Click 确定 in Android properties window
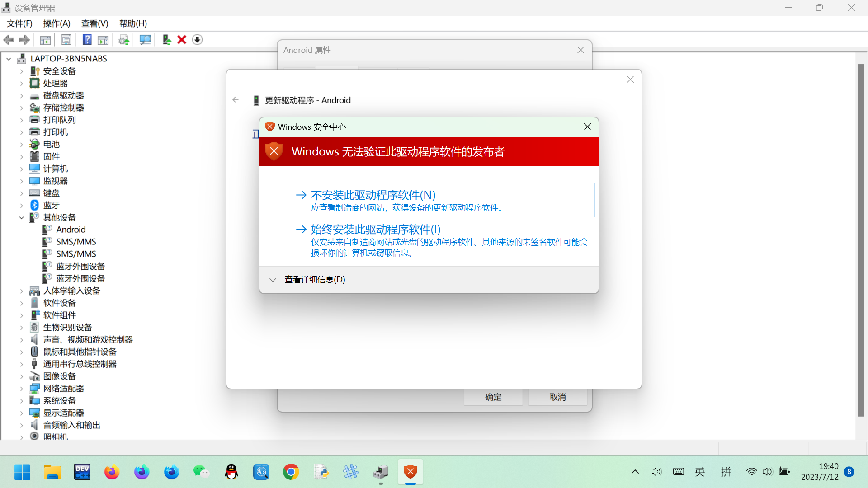 pos(493,397)
